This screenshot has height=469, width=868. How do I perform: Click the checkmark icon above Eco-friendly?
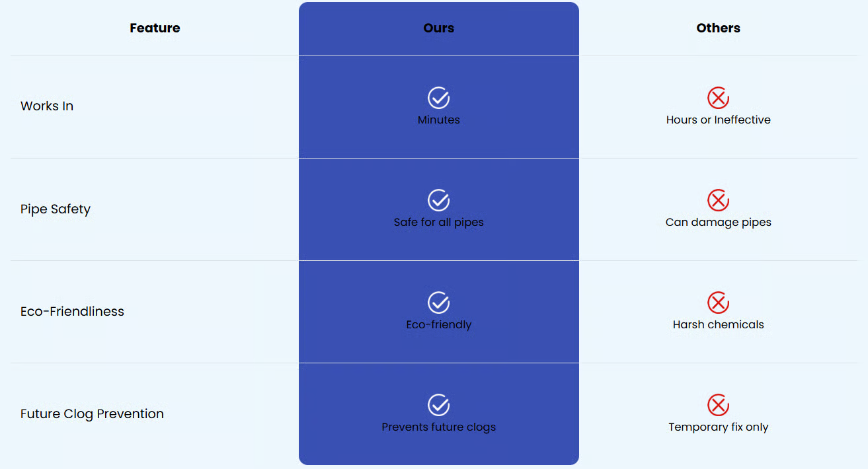438,303
